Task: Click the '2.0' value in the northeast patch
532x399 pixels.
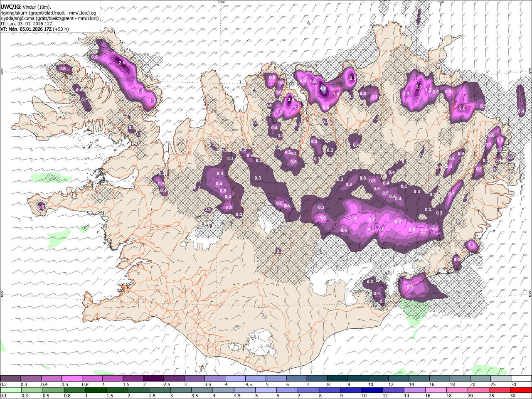Action: [462, 108]
